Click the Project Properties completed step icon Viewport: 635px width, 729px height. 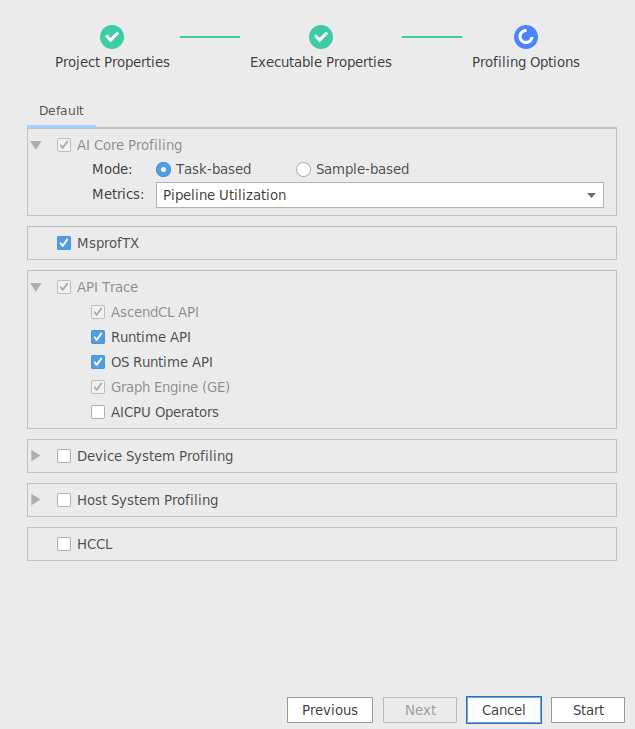tap(112, 37)
